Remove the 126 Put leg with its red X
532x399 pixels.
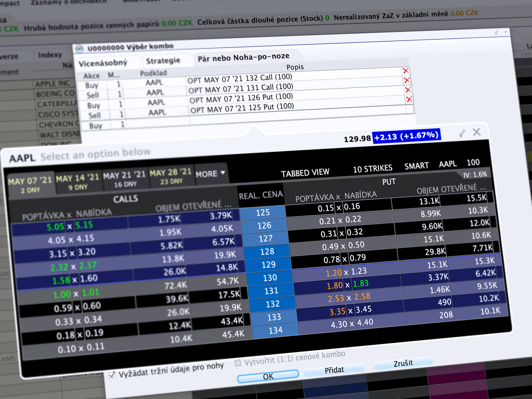click(408, 90)
